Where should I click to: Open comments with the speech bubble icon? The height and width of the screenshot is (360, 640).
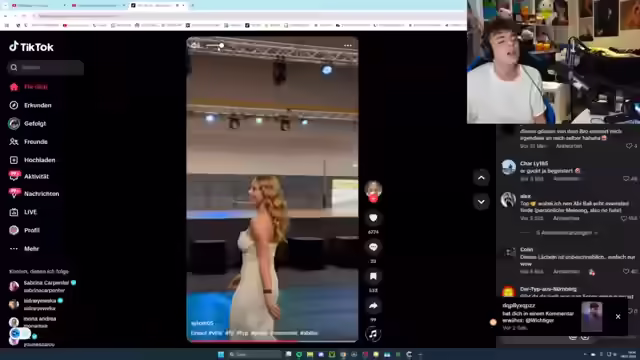pyautogui.click(x=373, y=247)
